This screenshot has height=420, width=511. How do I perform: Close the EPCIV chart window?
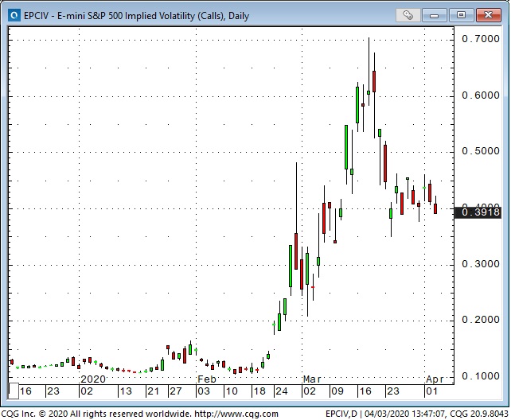coord(488,15)
